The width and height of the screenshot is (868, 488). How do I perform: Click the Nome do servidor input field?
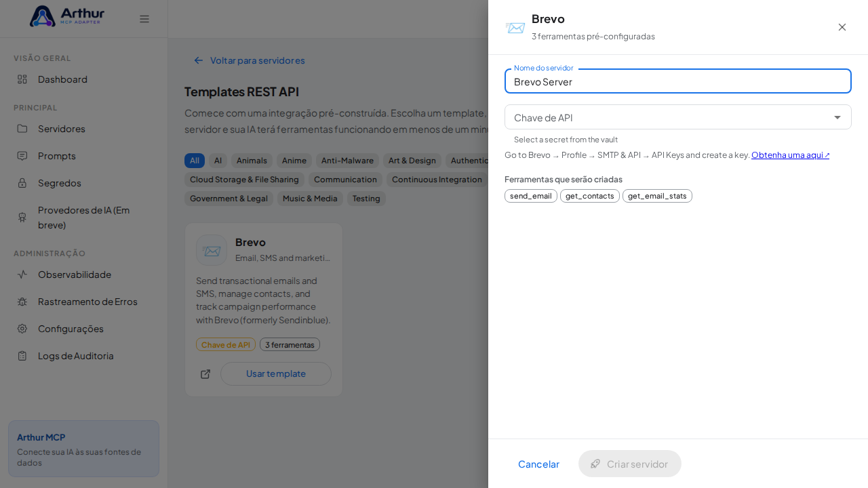pos(678,81)
